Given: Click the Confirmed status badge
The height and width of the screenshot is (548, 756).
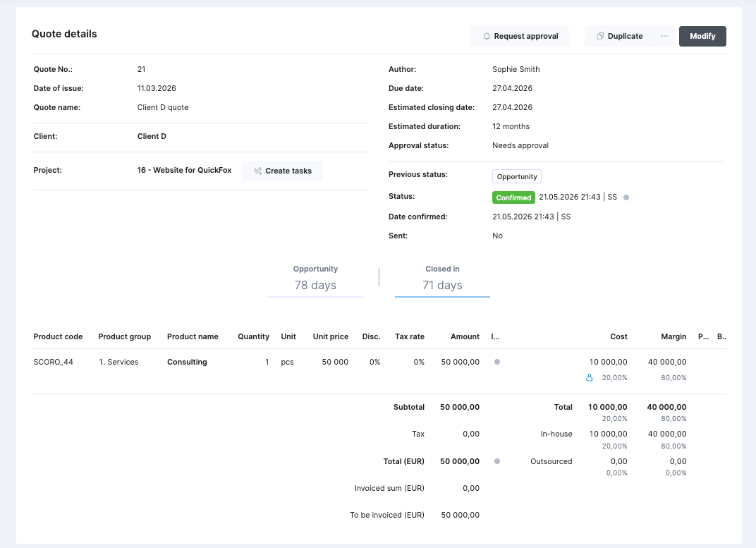Looking at the screenshot, I should pos(513,197).
